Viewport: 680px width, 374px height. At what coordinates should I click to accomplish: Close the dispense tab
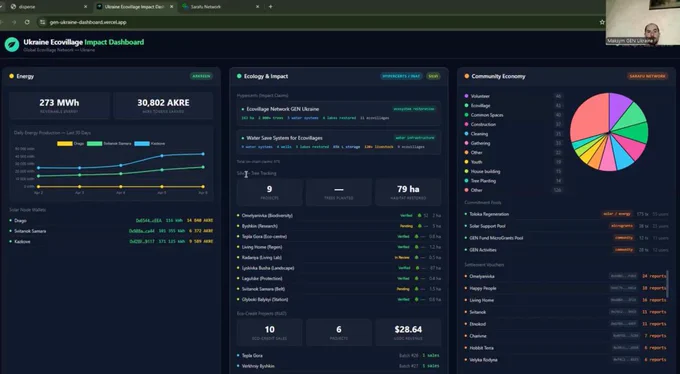coord(85,7)
